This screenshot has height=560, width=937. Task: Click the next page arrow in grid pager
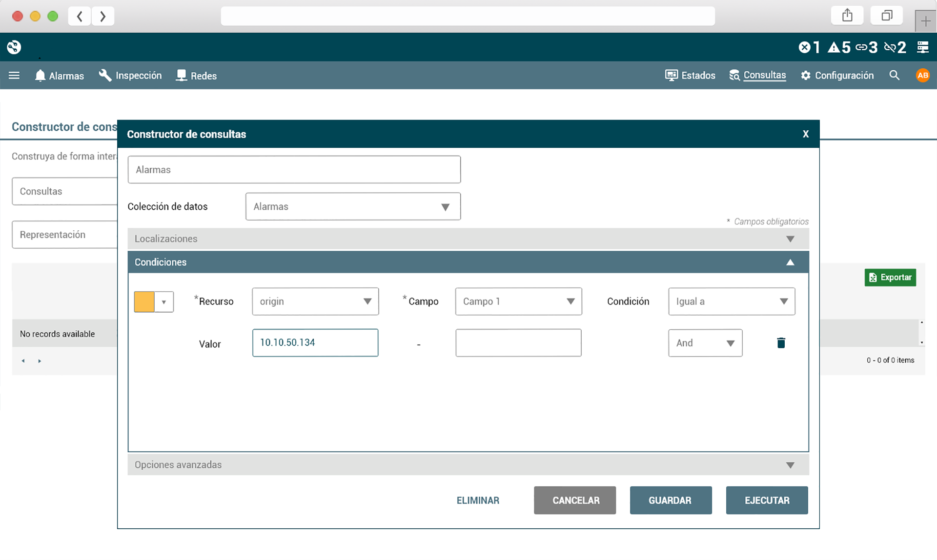pos(40,361)
